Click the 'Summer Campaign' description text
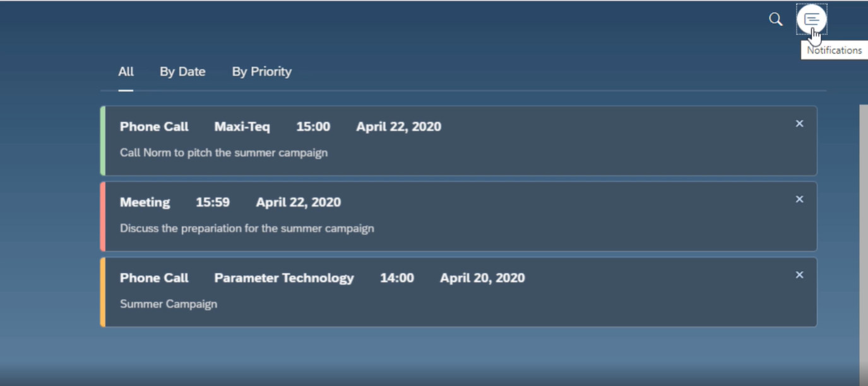The width and height of the screenshot is (868, 386). click(x=169, y=304)
